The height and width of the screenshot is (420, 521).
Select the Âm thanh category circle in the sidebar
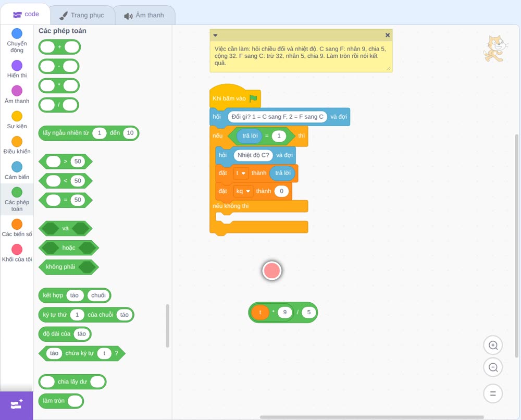tap(17, 91)
